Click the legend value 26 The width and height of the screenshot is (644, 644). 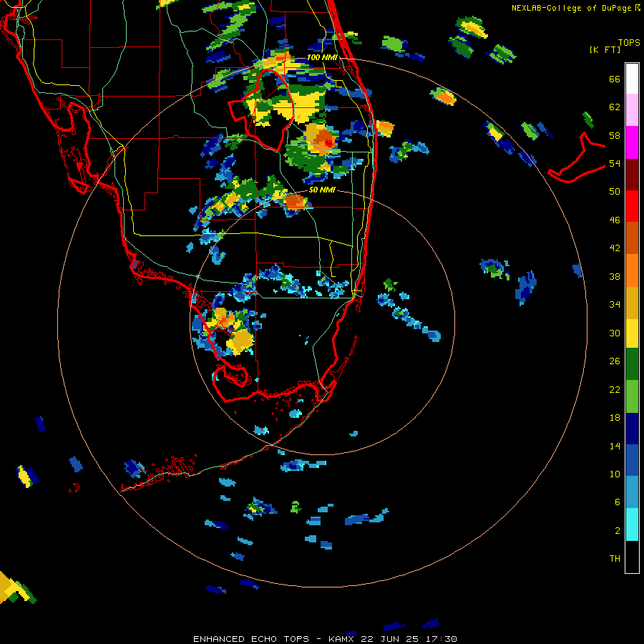coord(615,361)
